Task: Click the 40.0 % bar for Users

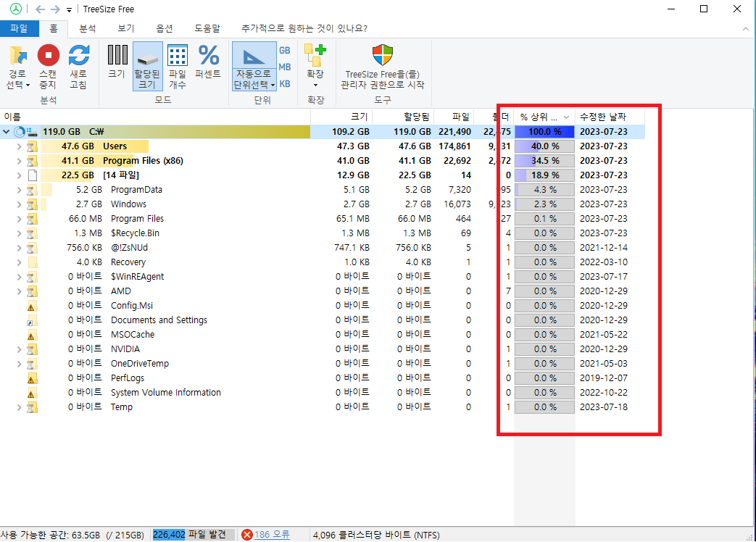Action: (544, 146)
